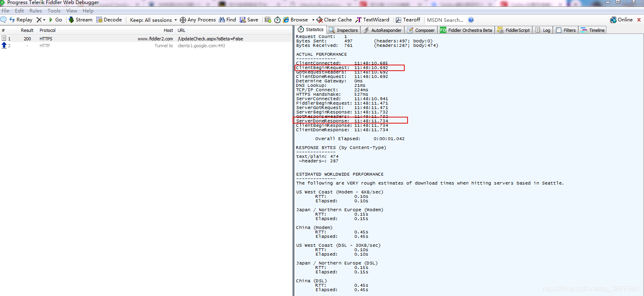Open the File menu
Screen dimensions: 644x296
(x=6, y=11)
